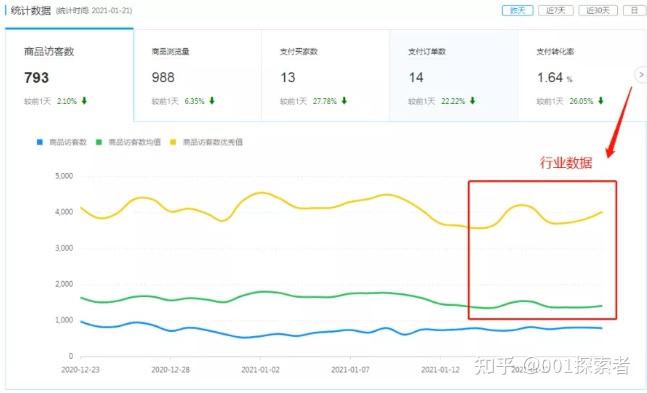The width and height of the screenshot is (647, 393).
Task: Click the yellow legend color square
Action: point(173,142)
